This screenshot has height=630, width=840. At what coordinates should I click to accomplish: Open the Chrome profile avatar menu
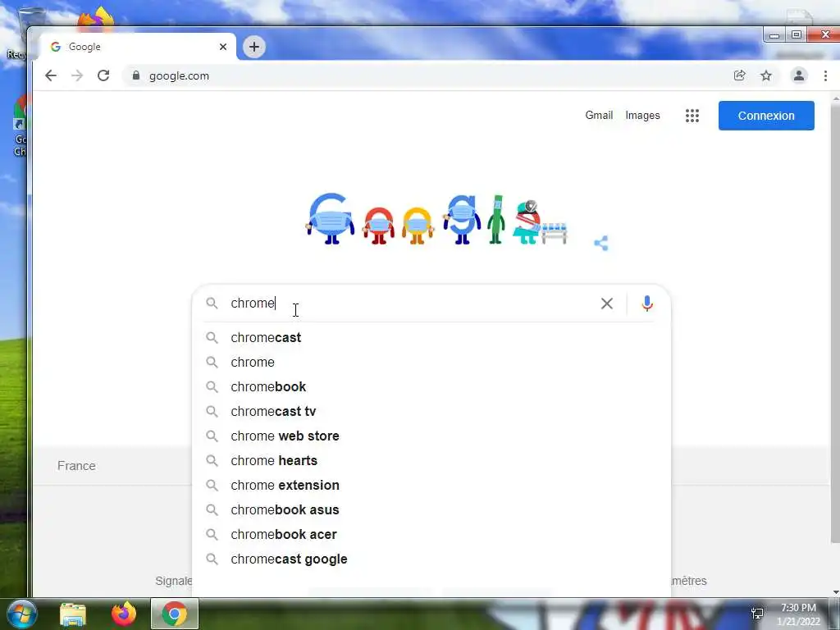[799, 75]
